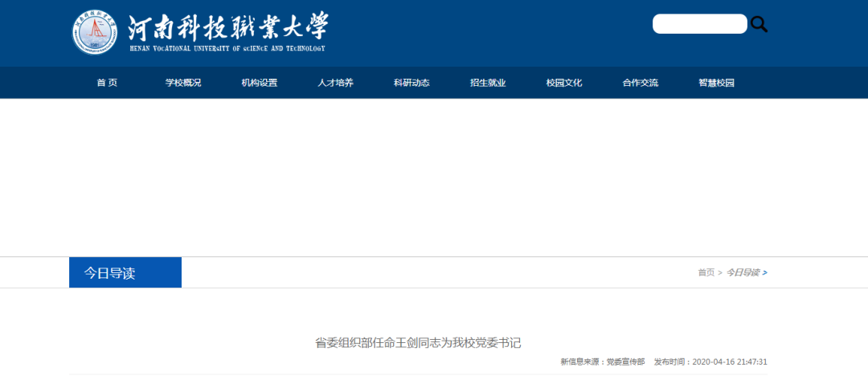Click the English university name subtitle
The width and height of the screenshot is (868, 388).
click(x=227, y=49)
